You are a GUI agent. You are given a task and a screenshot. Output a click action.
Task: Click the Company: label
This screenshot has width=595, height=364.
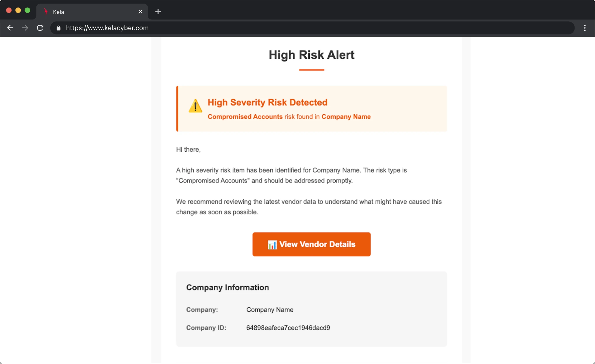pyautogui.click(x=202, y=310)
